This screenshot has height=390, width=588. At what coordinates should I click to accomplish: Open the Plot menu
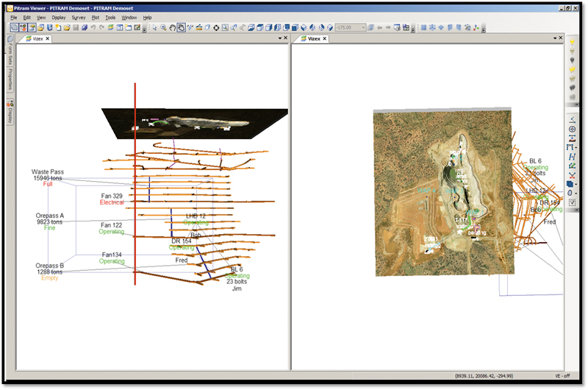click(x=96, y=17)
